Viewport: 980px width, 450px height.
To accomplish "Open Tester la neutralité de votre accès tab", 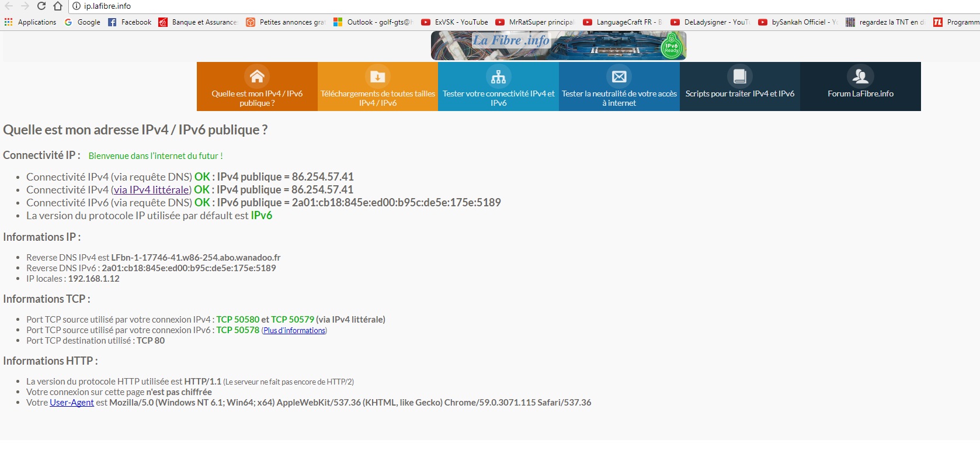I will 619,86.
